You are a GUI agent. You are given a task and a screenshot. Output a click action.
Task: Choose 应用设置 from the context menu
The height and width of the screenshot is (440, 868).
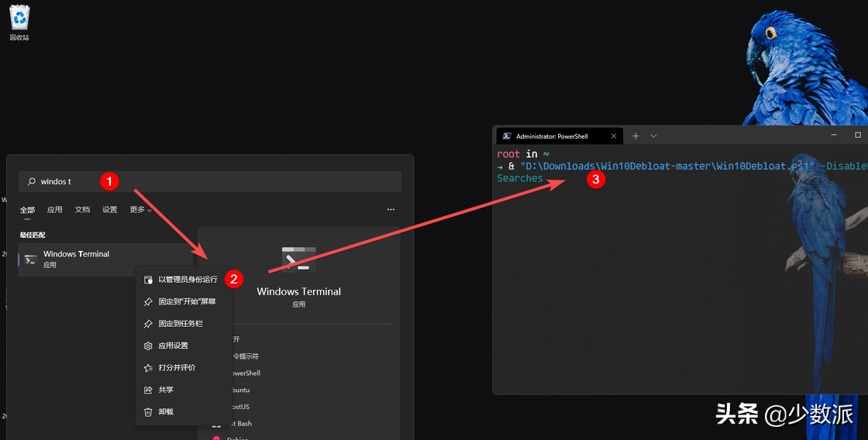click(x=183, y=345)
